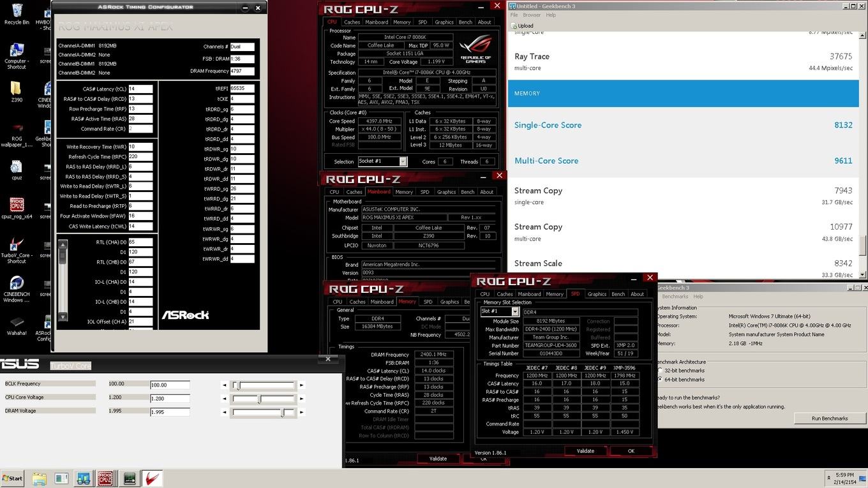
Task: Switch to ASRock Timing Configurator taskbar icon
Action: click(x=130, y=478)
